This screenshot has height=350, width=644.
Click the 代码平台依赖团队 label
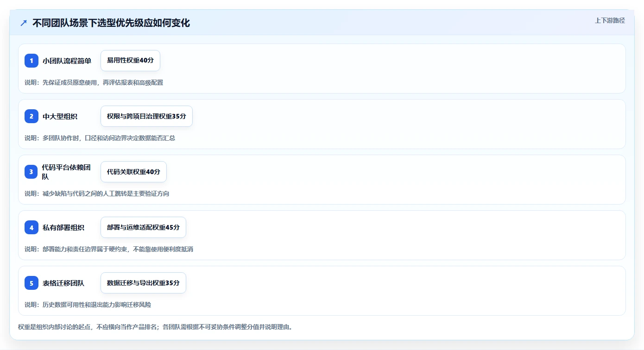tap(66, 172)
